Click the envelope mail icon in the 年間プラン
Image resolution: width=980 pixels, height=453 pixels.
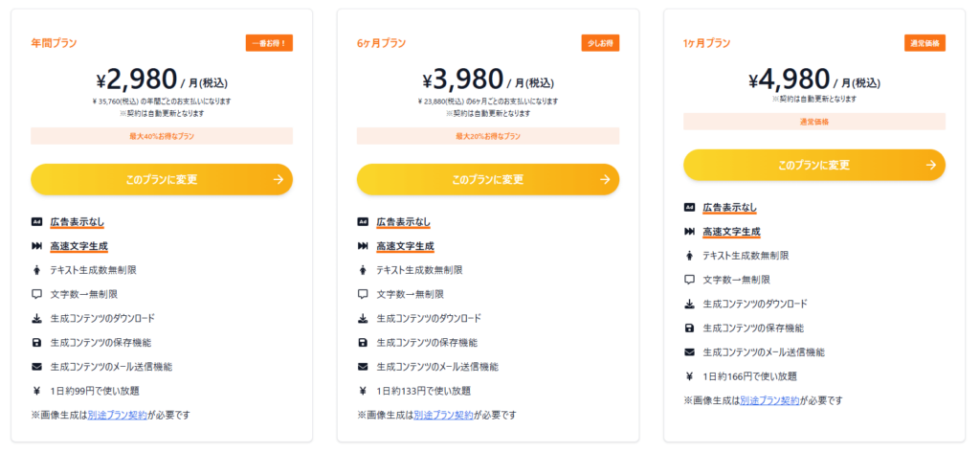click(x=36, y=367)
